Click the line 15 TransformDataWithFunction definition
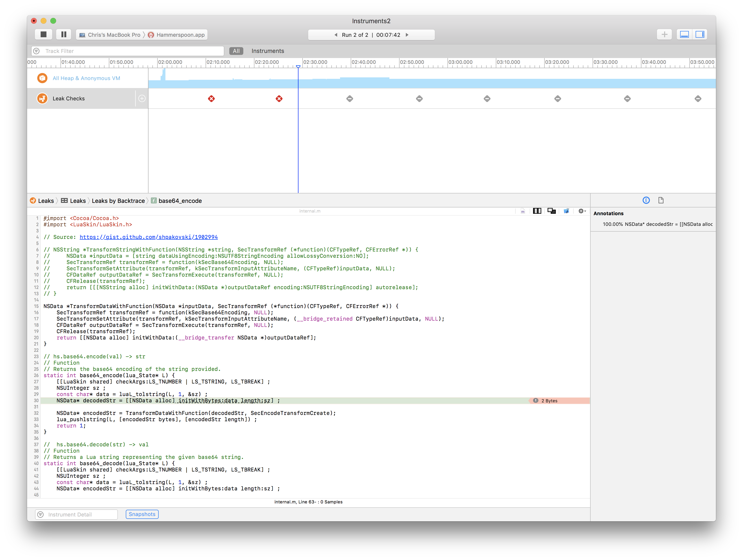The image size is (743, 560). (221, 306)
